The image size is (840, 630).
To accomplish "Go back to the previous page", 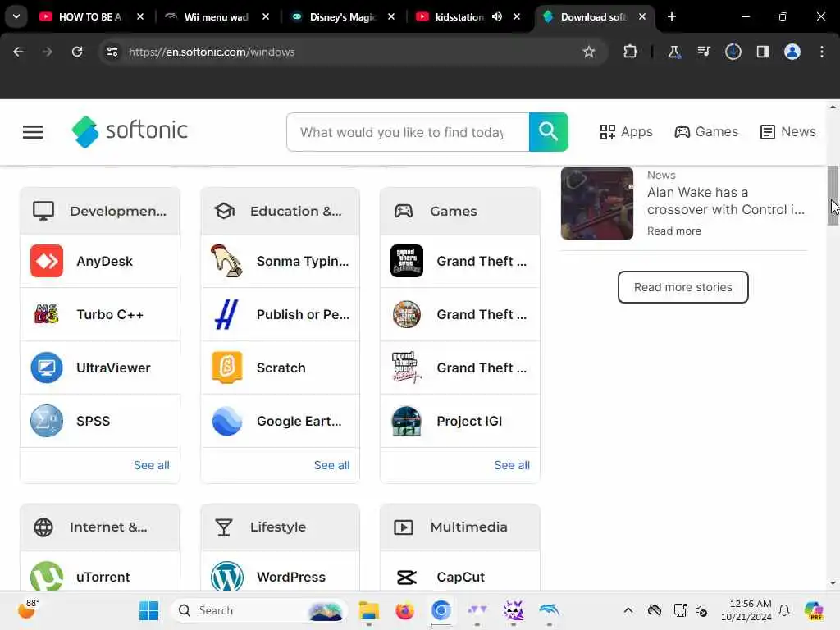I will click(18, 52).
